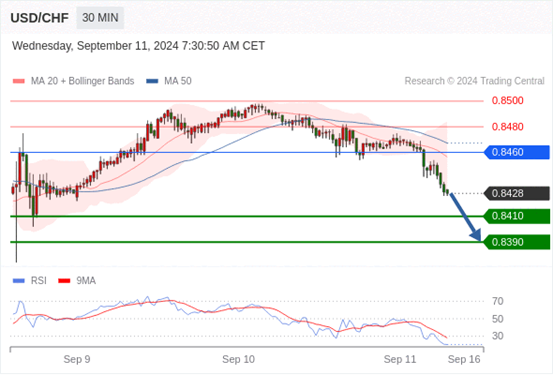The image size is (553, 375).
Task: Click the RSI legend blue swatch
Action: [19, 281]
